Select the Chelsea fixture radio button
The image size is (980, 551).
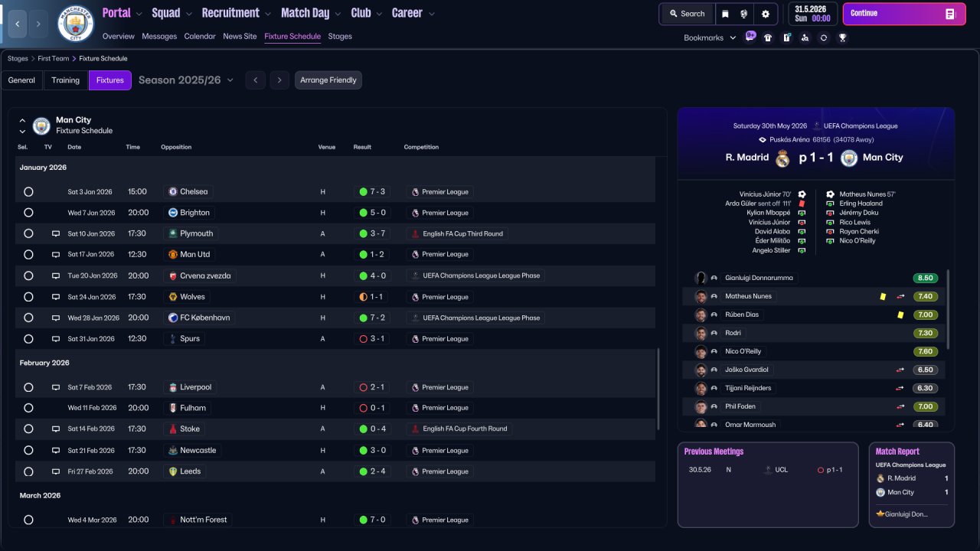(28, 191)
